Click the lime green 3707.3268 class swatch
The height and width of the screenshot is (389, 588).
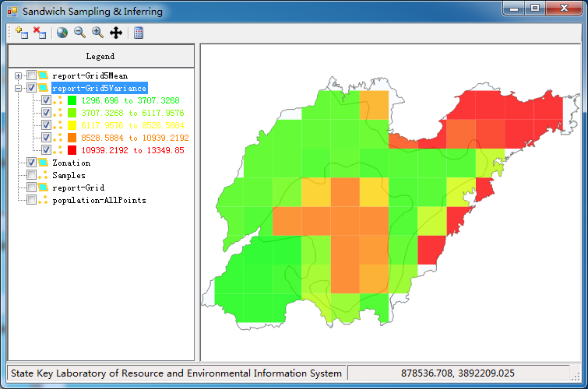point(72,113)
